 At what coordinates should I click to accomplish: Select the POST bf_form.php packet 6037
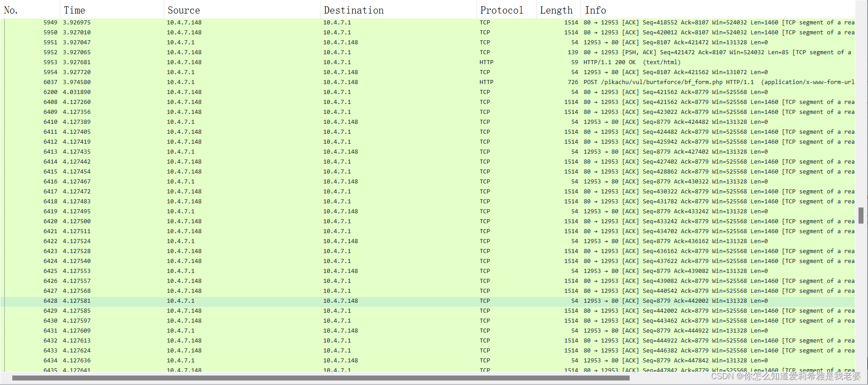(x=427, y=82)
